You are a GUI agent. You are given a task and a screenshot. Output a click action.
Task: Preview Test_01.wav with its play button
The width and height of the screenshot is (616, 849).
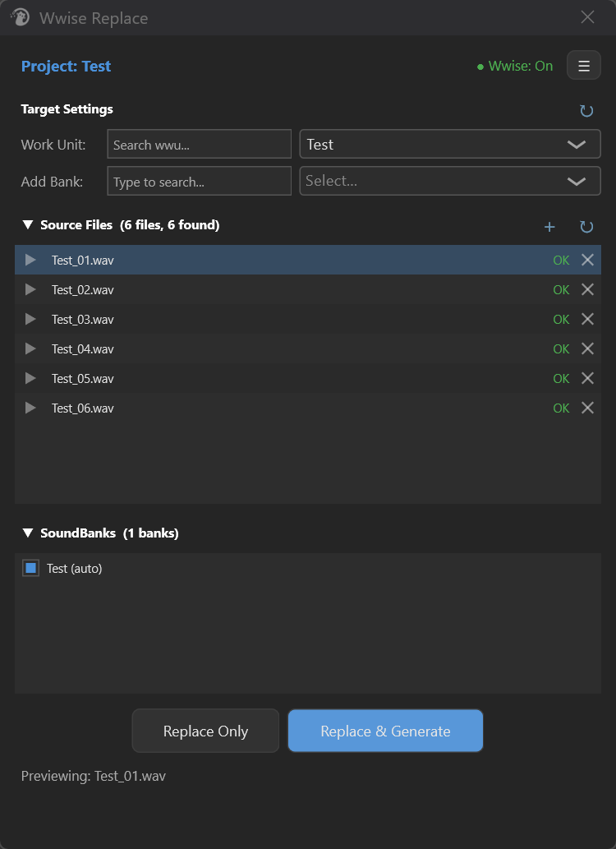point(30,260)
